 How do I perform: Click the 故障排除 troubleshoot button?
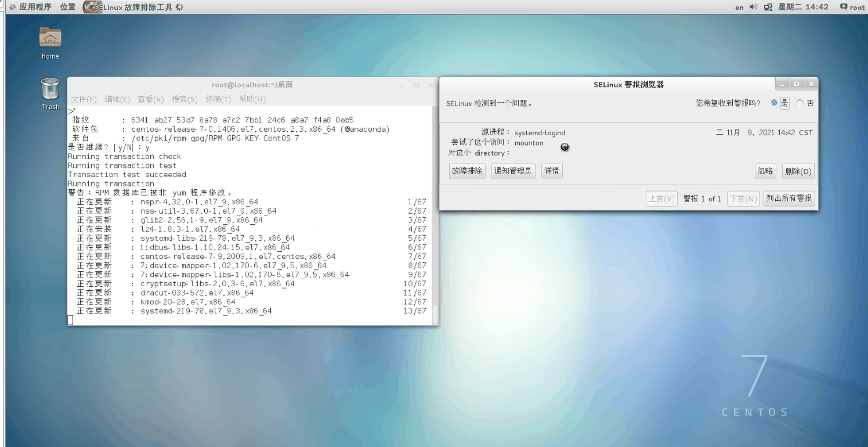467,171
